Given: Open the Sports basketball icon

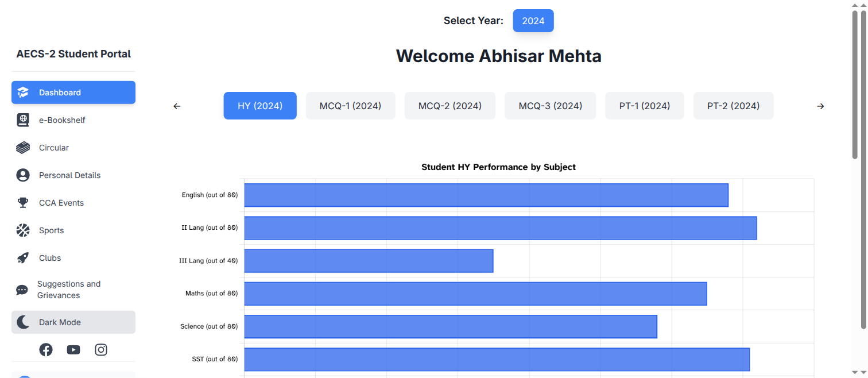Looking at the screenshot, I should (23, 230).
